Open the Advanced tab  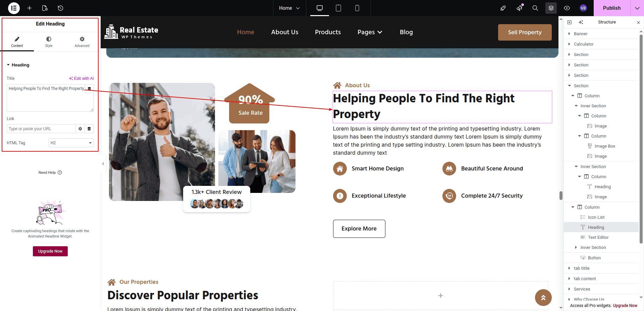pyautogui.click(x=82, y=42)
